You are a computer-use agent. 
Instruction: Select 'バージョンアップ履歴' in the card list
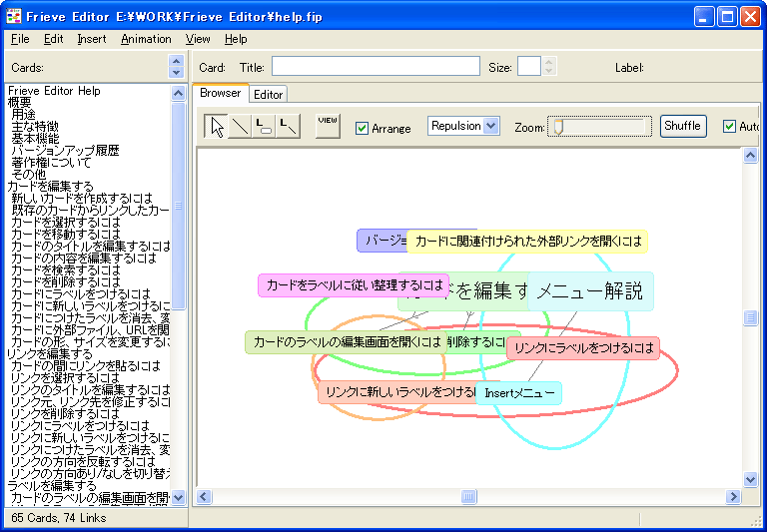(66, 151)
